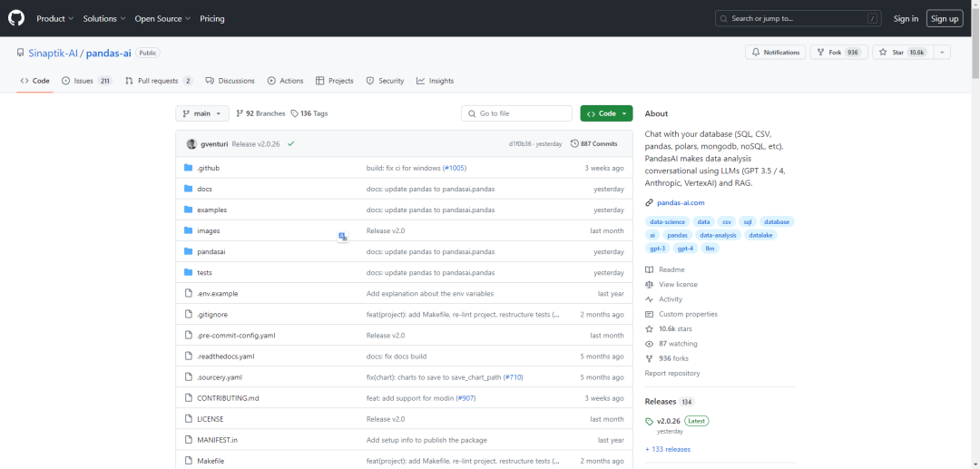Open the Pull requests tab
Screen dimensions: 980x469
coord(159,81)
